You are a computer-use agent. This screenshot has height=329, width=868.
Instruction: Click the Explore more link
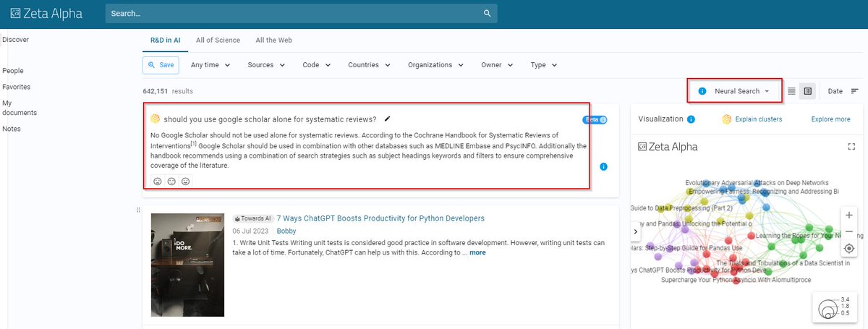pos(830,119)
